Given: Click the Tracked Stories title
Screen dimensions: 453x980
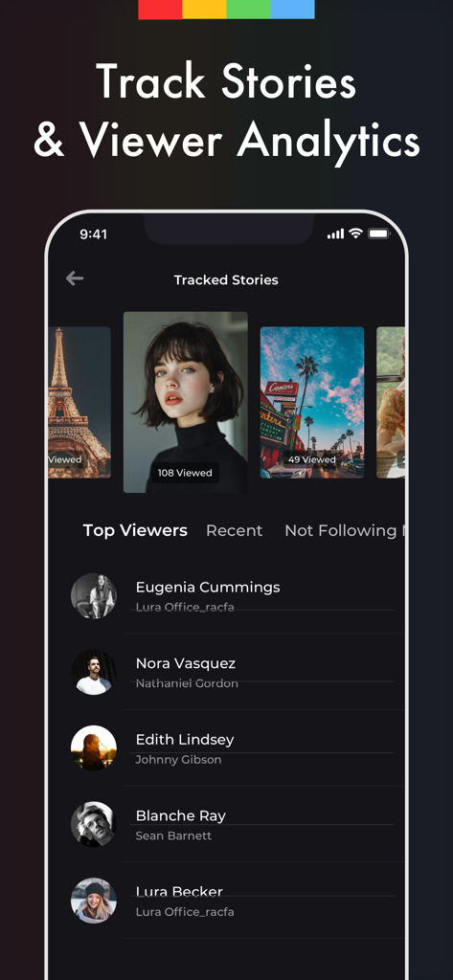Looking at the screenshot, I should 226,280.
